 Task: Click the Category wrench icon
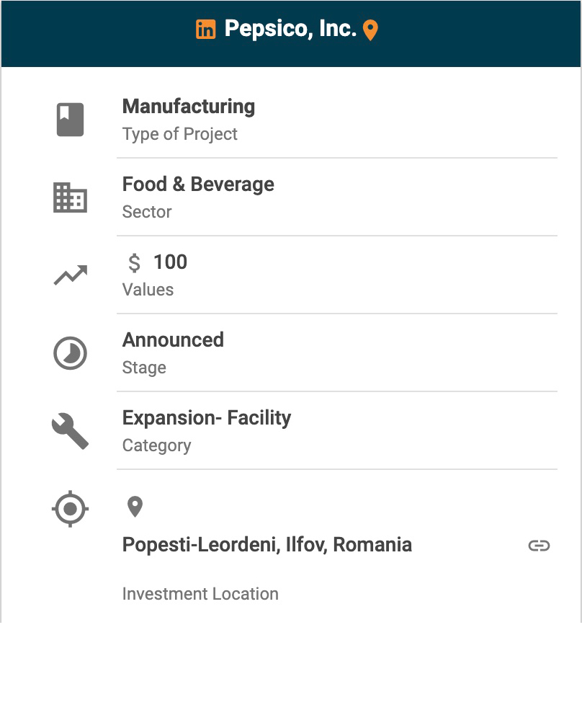coord(71,431)
